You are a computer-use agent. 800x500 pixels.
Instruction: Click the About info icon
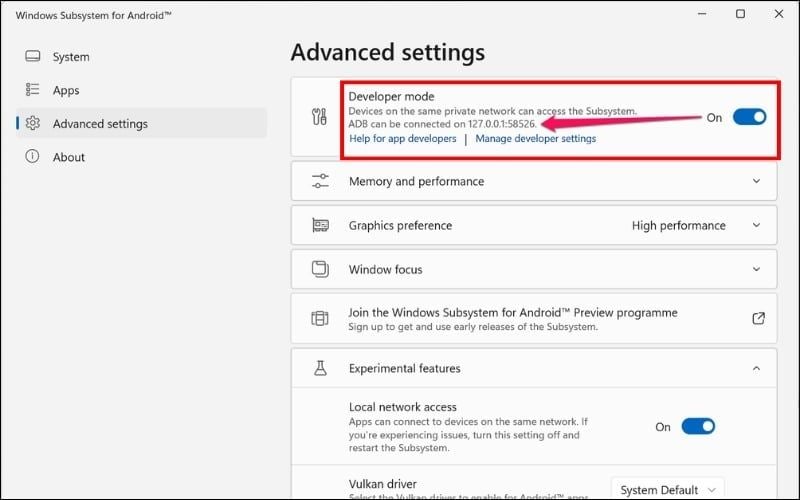[33, 157]
